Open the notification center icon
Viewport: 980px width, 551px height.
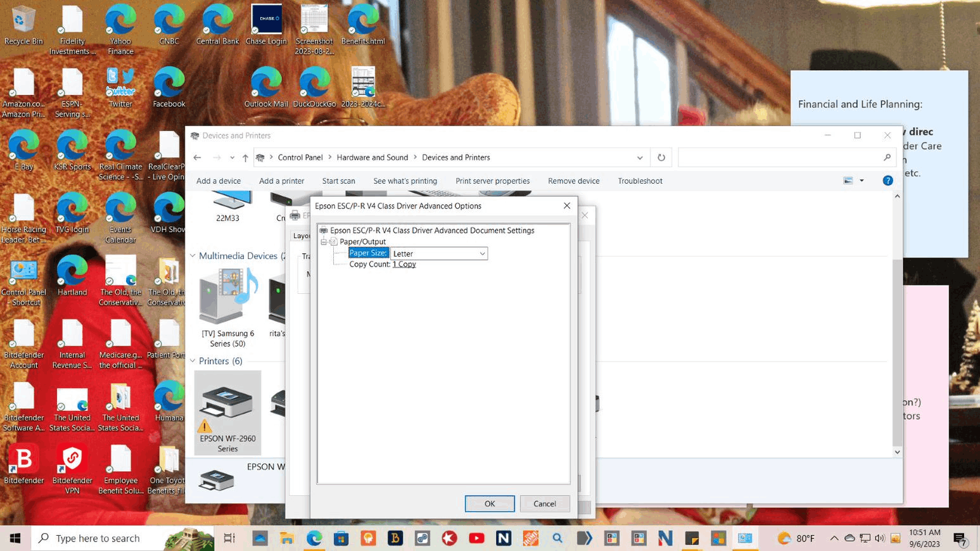(x=960, y=540)
